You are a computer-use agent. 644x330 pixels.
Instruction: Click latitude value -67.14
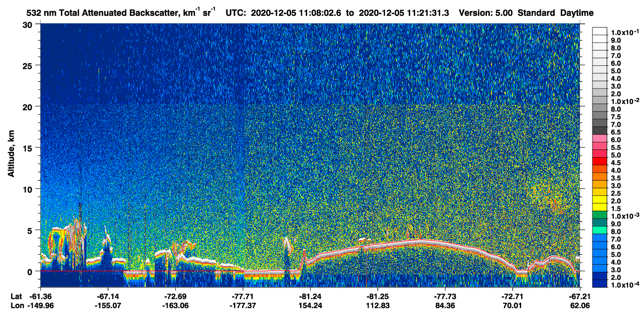coord(107,296)
